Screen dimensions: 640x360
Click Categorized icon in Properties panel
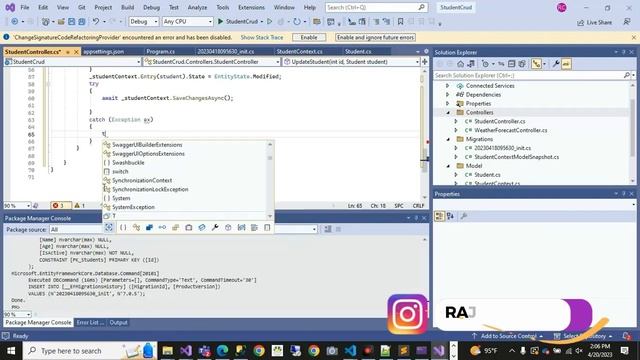coord(439,216)
